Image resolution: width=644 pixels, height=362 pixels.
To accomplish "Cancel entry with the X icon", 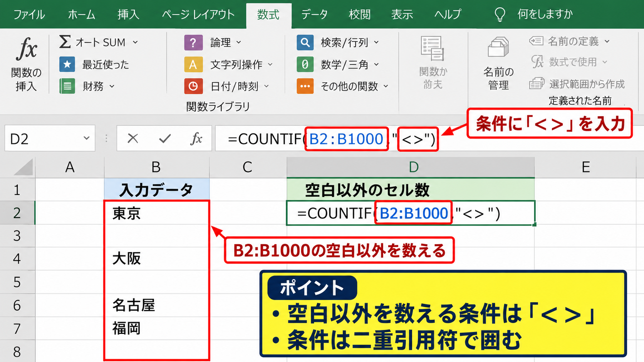I will click(133, 138).
